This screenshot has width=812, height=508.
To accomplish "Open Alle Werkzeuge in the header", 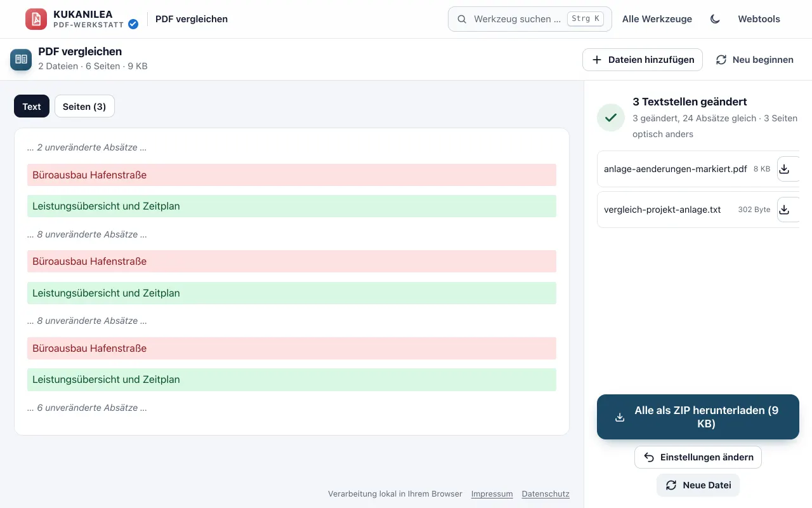I will pos(657,19).
